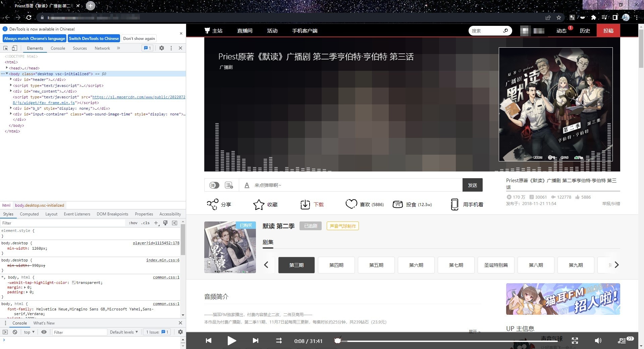Click the 下载 download icon
644x349 pixels.
[305, 204]
